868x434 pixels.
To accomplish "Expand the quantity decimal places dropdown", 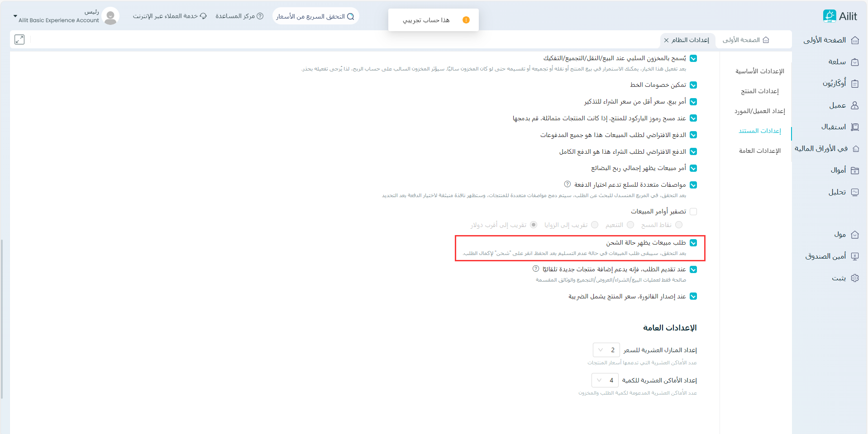I will (605, 380).
